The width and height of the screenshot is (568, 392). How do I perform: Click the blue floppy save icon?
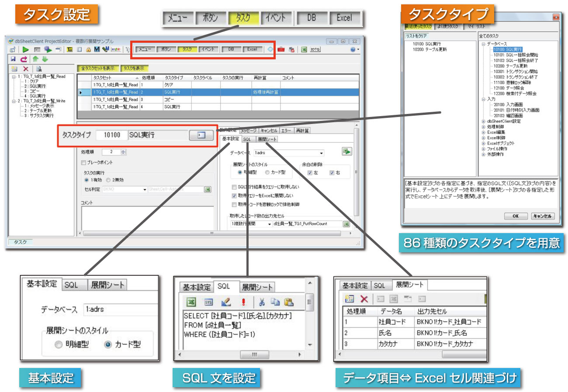coord(13,59)
